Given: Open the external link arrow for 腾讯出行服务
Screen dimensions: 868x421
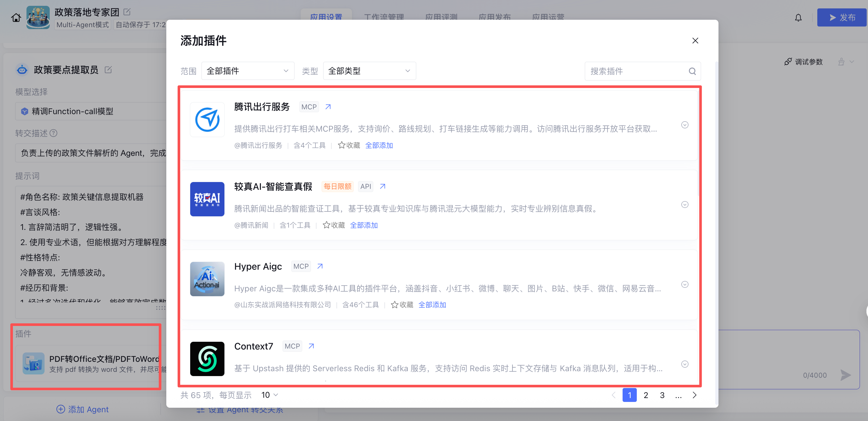Looking at the screenshot, I should 328,107.
